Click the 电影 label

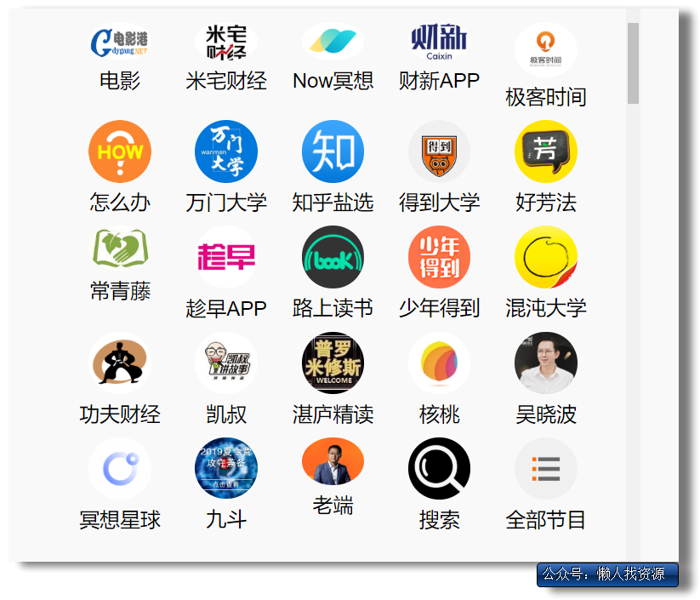120,81
